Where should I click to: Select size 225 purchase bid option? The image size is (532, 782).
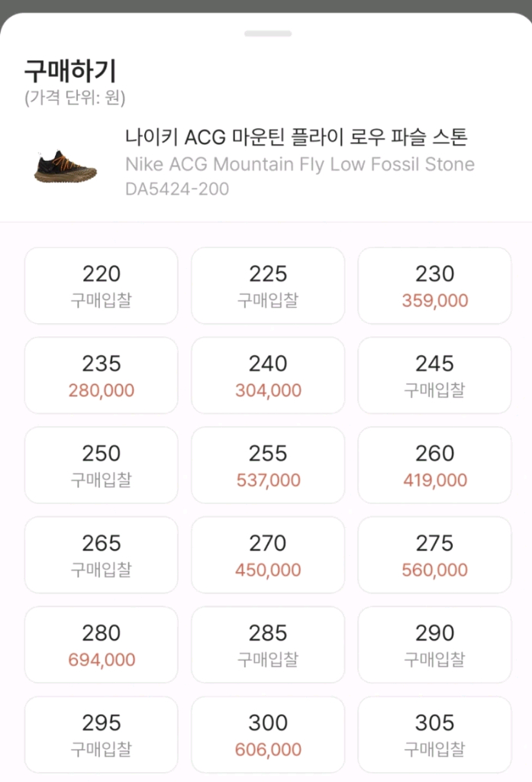(x=267, y=285)
